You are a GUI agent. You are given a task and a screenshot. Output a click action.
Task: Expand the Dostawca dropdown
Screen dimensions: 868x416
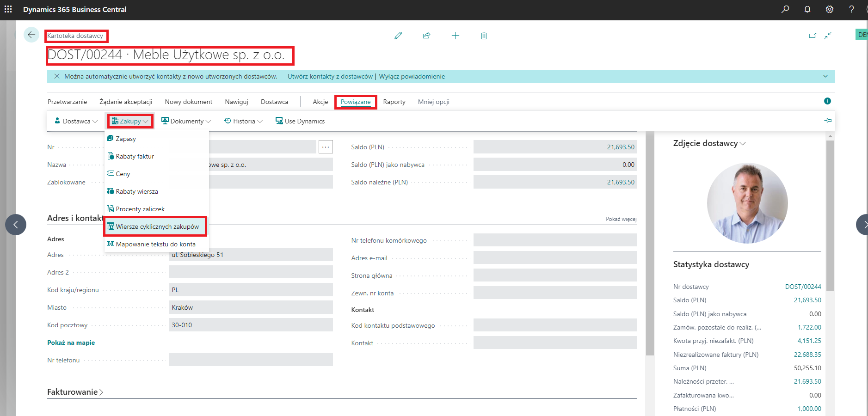point(76,121)
